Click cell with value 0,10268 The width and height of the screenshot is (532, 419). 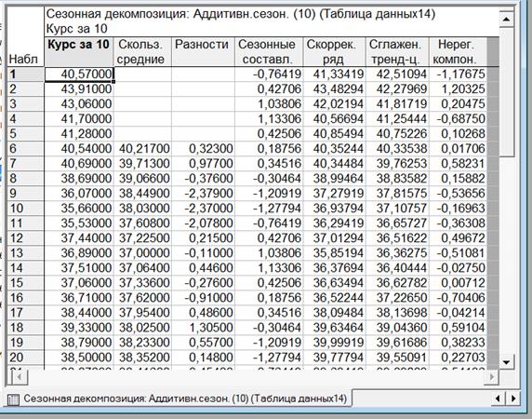pyautogui.click(x=458, y=134)
